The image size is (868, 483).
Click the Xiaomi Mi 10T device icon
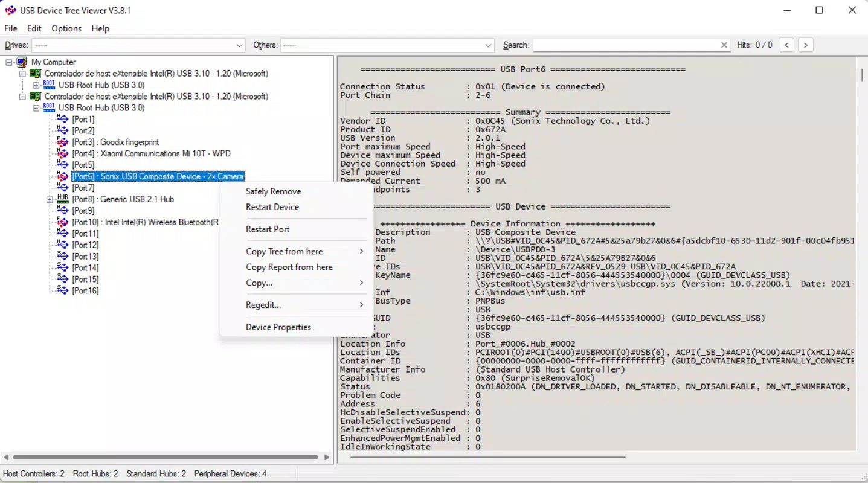[63, 154]
